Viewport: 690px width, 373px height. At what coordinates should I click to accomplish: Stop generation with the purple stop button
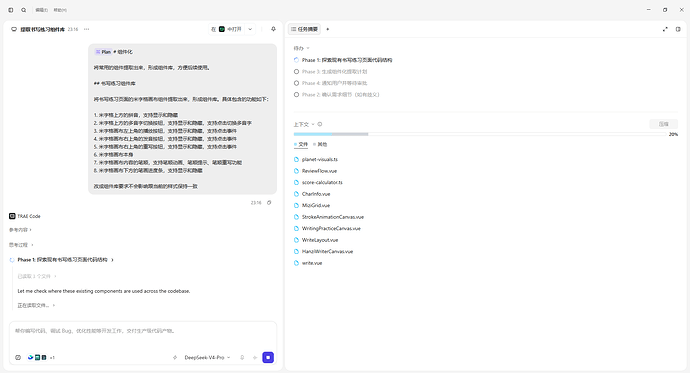pyautogui.click(x=268, y=358)
